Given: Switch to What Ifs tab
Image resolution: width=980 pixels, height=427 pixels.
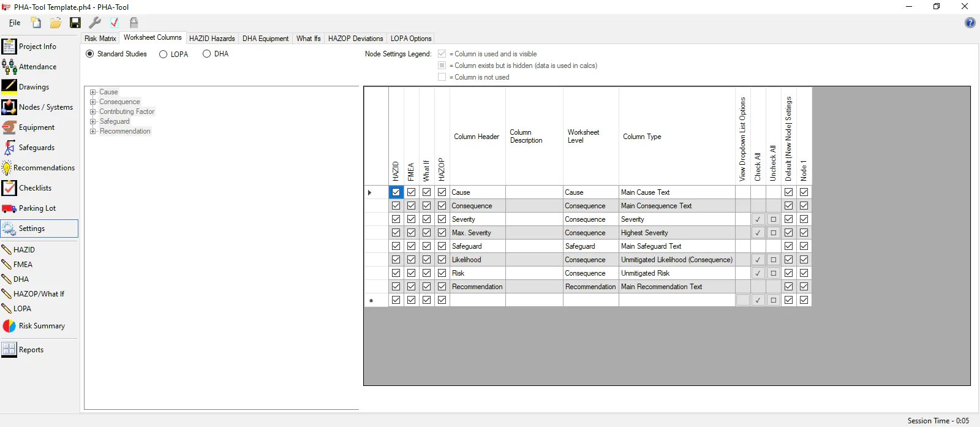Looking at the screenshot, I should [309, 39].
